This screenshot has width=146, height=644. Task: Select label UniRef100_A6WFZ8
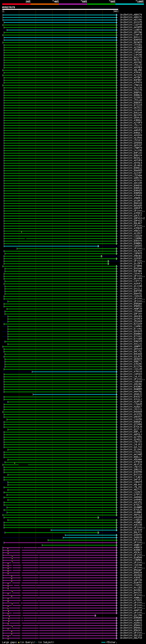131,309
